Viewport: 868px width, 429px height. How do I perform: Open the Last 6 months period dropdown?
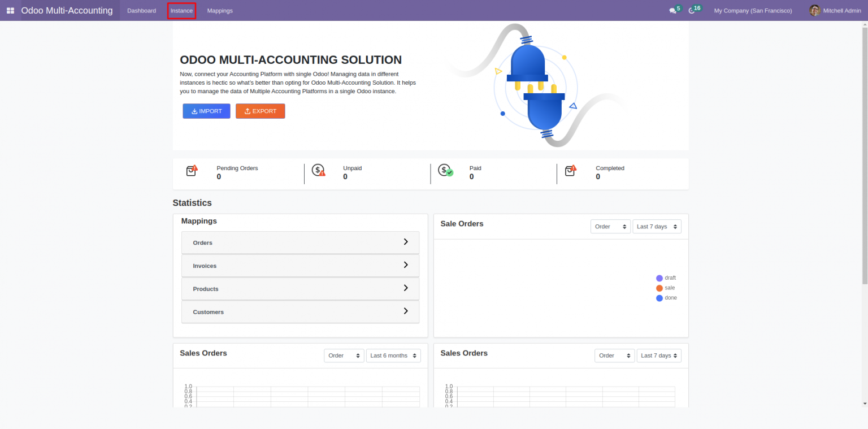coord(393,356)
